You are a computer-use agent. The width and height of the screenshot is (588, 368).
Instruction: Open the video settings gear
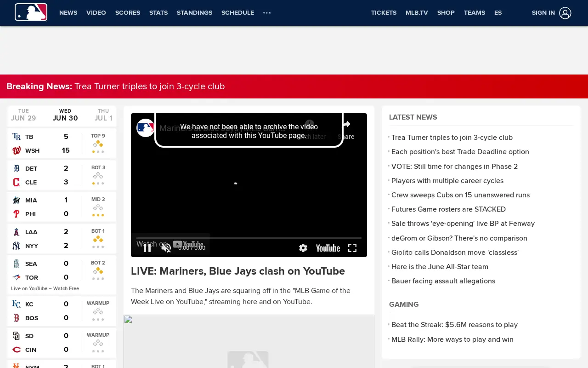(x=303, y=248)
